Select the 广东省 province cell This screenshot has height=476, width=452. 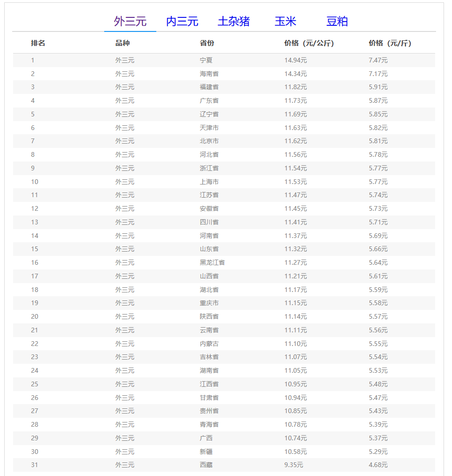click(209, 100)
